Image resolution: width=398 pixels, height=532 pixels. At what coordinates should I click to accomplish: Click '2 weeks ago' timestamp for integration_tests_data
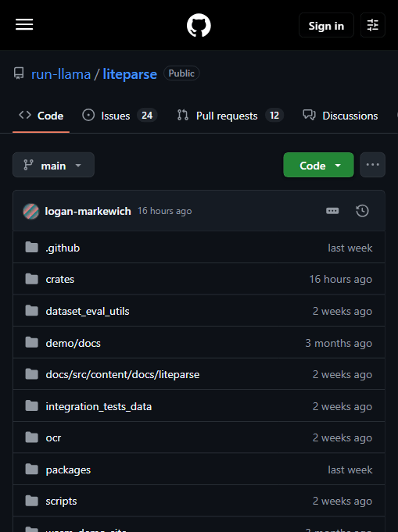point(342,406)
